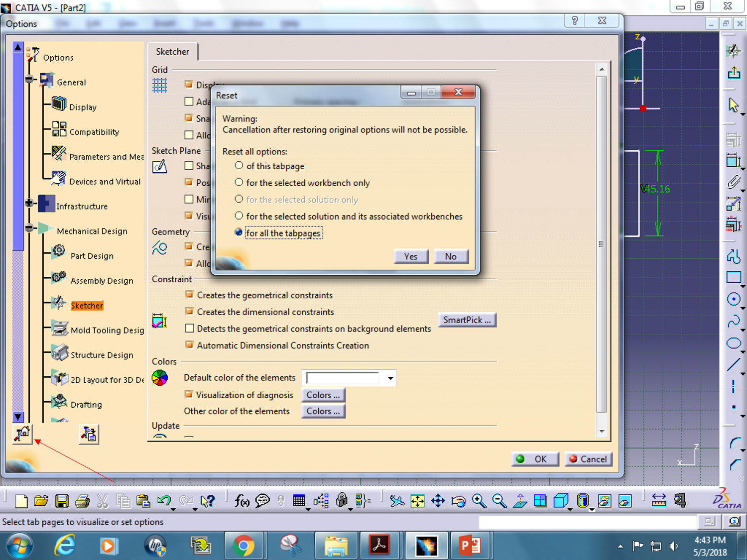Image resolution: width=747 pixels, height=560 pixels.
Task: Select the 'of this tabpage' reset option
Action: pyautogui.click(x=239, y=165)
